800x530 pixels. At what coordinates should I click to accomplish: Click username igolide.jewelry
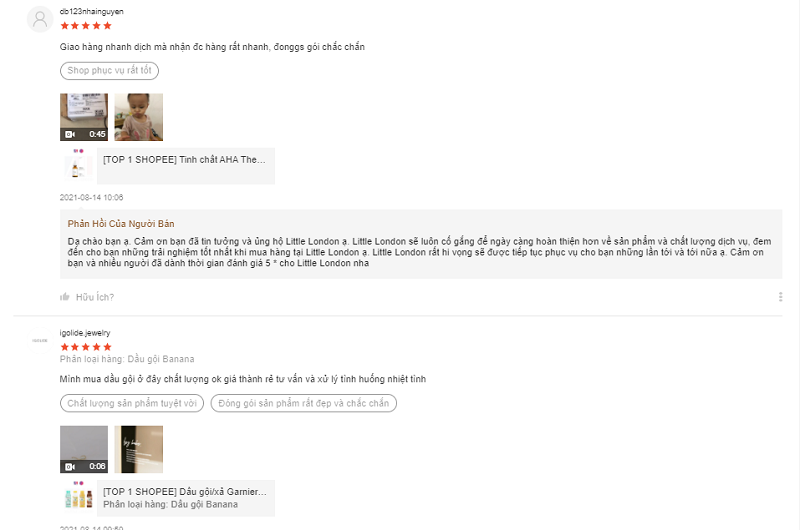(x=85, y=333)
